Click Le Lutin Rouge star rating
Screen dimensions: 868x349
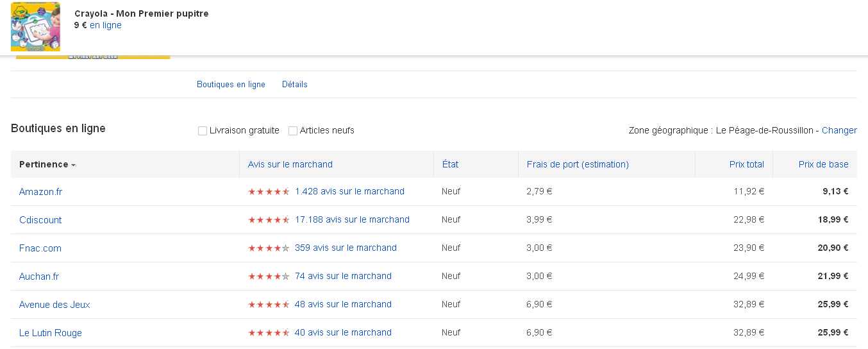click(269, 333)
